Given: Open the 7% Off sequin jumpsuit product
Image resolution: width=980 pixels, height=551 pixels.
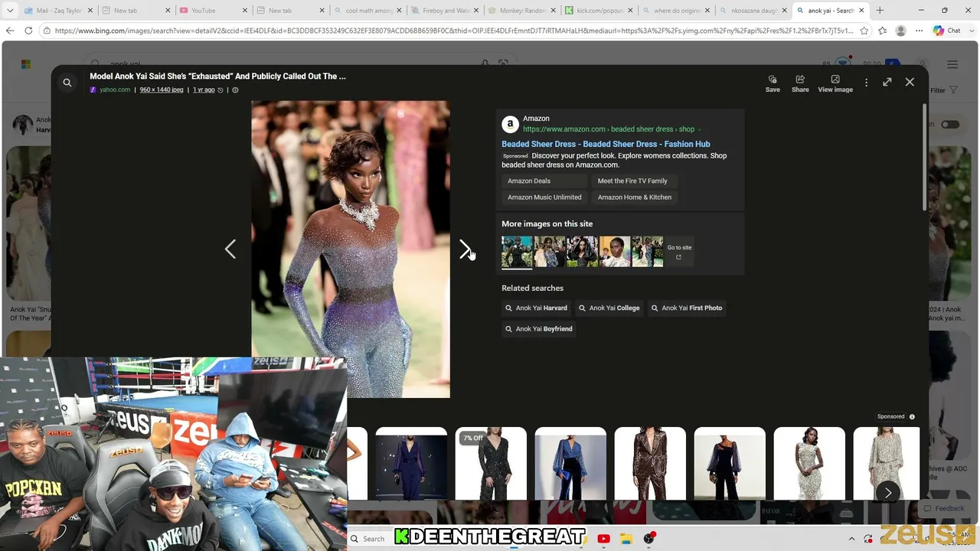Looking at the screenshot, I should [x=491, y=464].
